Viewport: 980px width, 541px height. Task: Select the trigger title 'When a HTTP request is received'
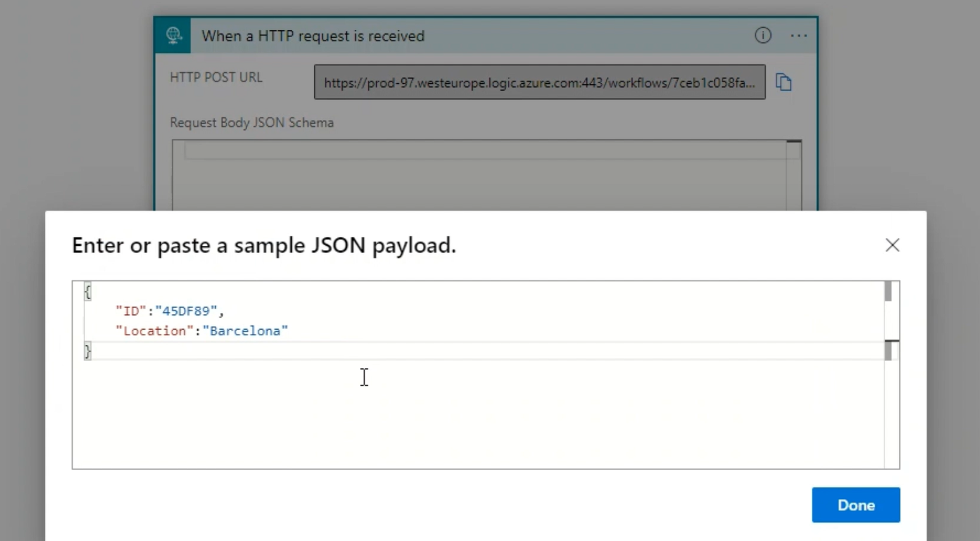point(313,36)
